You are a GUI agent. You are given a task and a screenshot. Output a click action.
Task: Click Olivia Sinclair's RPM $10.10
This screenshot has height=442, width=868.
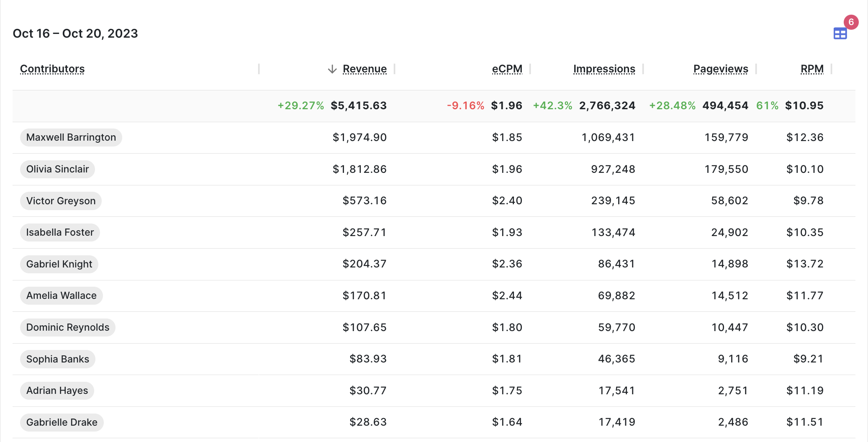(805, 169)
